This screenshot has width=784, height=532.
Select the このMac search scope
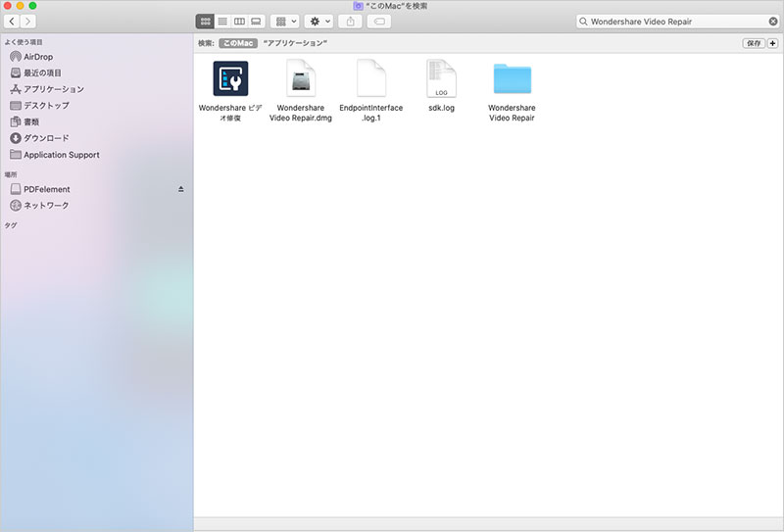point(237,43)
